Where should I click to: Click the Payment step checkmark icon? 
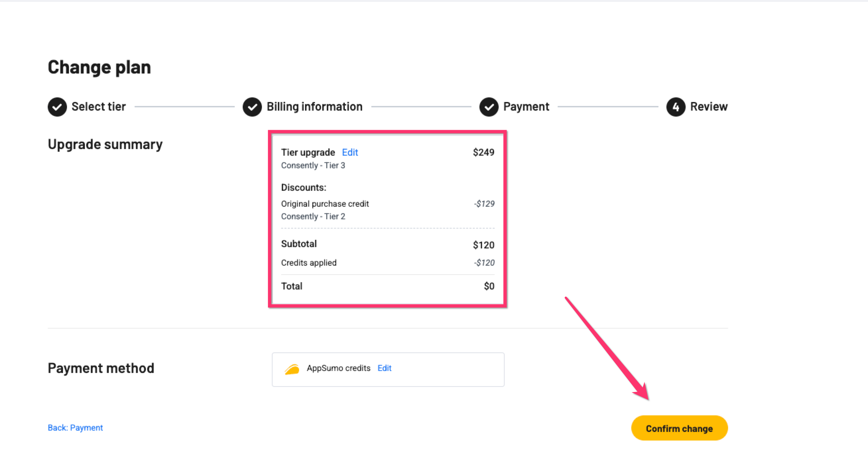pos(489,107)
